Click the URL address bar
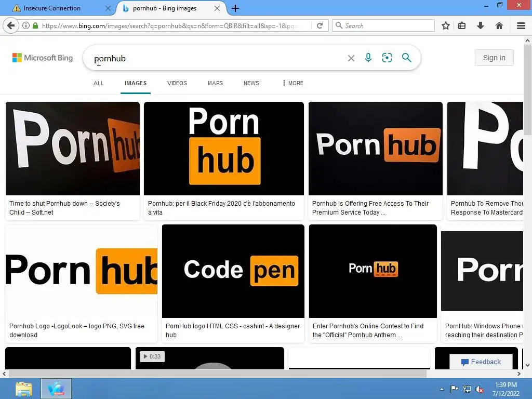The image size is (532, 399). click(170, 25)
